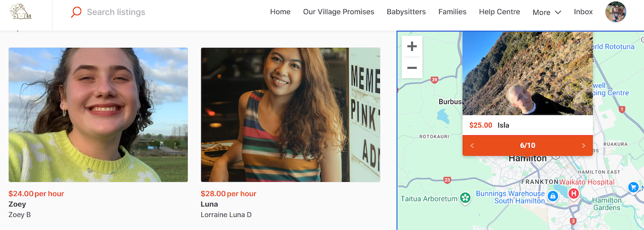Expand the More dropdown menu
Screen dimensions: 644x230
(x=547, y=12)
